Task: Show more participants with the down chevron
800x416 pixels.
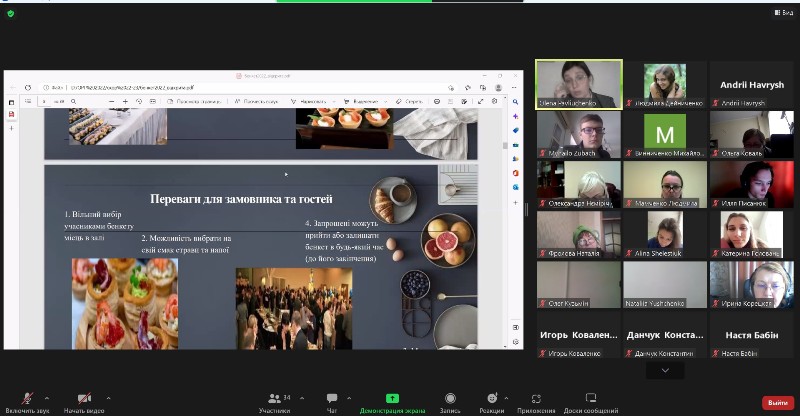Action: [665, 370]
